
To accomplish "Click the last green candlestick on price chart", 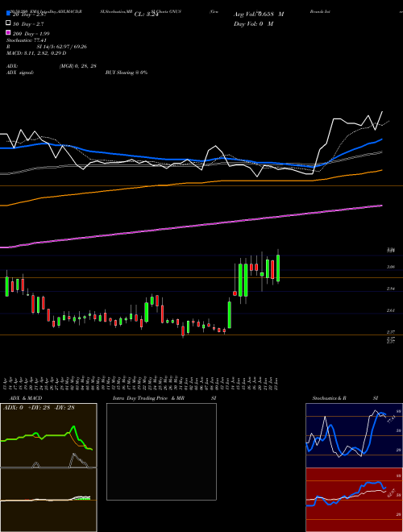I will (278, 268).
